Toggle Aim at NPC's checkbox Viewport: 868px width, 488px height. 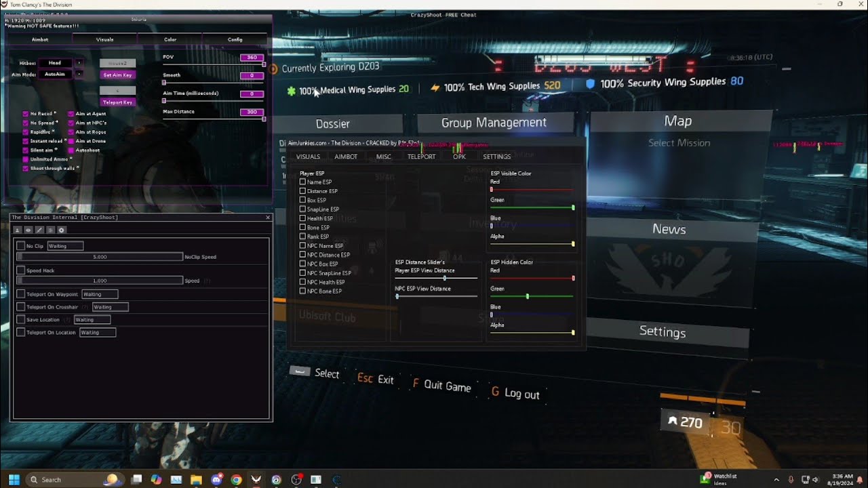coord(71,123)
